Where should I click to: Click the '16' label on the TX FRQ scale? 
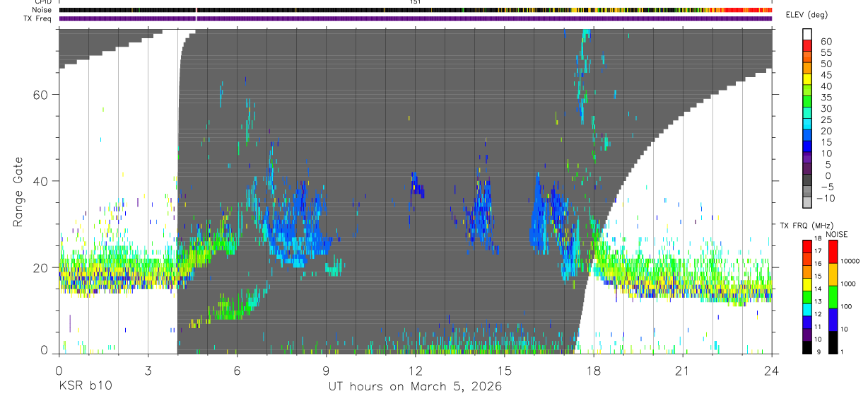point(819,264)
